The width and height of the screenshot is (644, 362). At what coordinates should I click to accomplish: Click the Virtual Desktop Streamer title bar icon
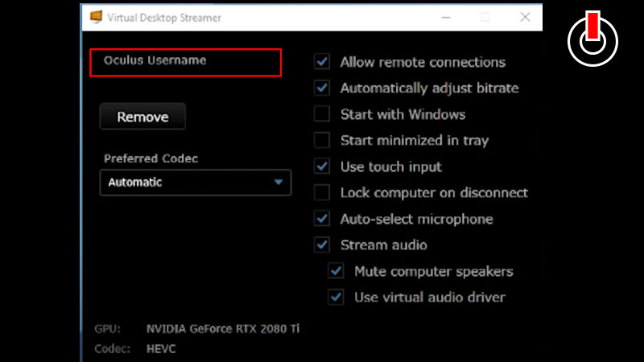click(x=96, y=17)
